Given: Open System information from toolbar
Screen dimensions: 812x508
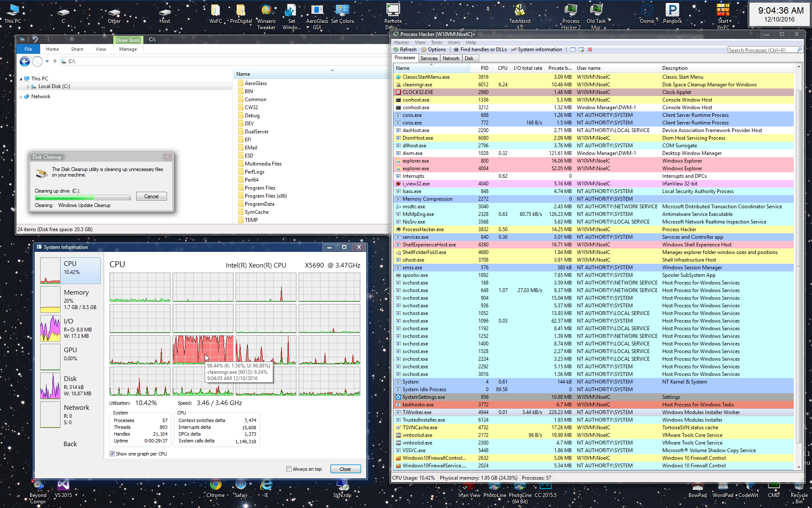Looking at the screenshot, I should pyautogui.click(x=537, y=50).
